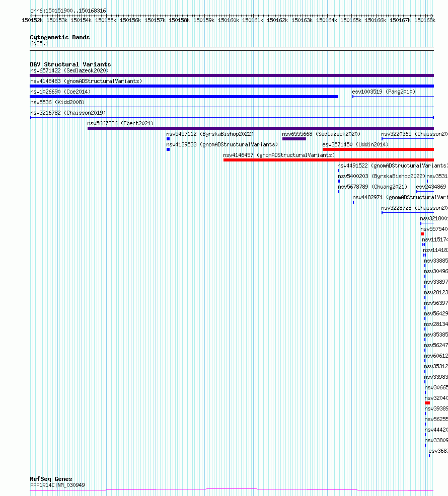
Task: Click the 150152k ruler tick label
Action: tap(32, 20)
